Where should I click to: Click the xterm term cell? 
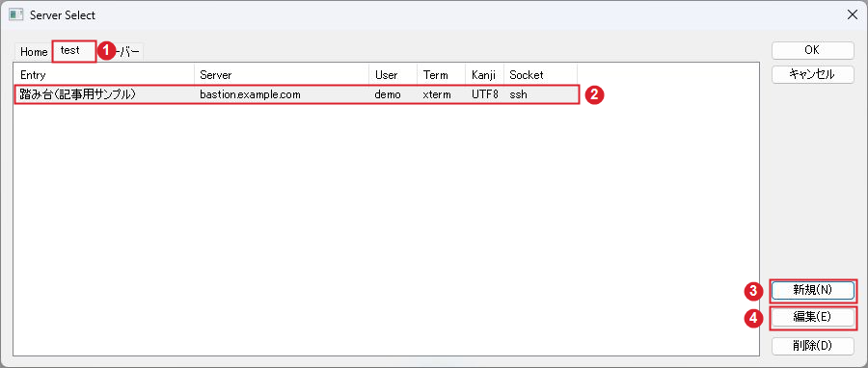[x=437, y=94]
